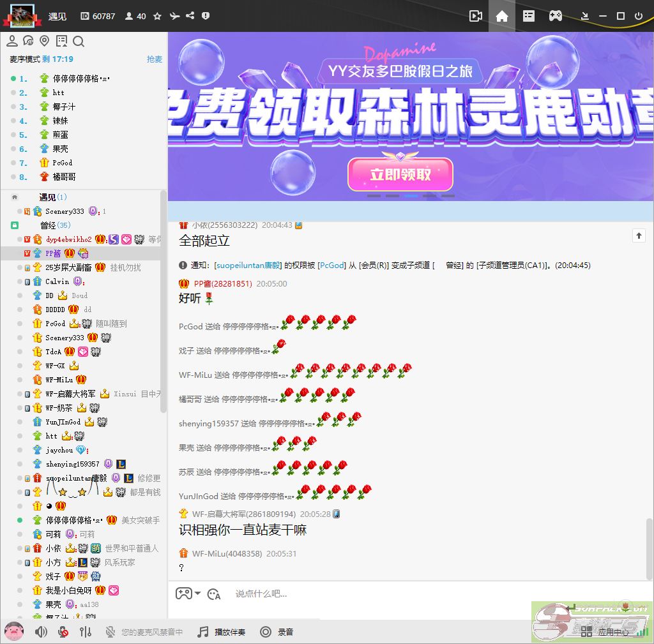
Task: Open the chat messages icon in sidebar toolbar
Action: click(28, 41)
